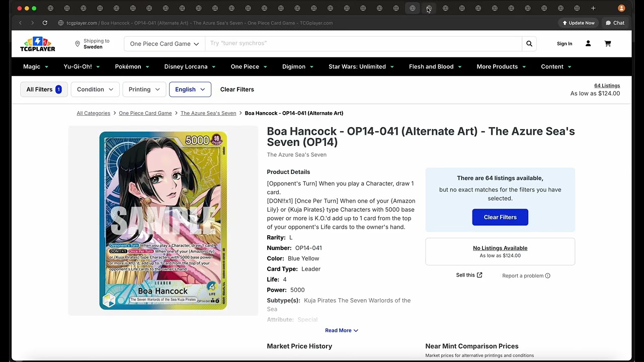Click Clear Filters in the filter bar
The height and width of the screenshot is (362, 644).
[x=237, y=89]
